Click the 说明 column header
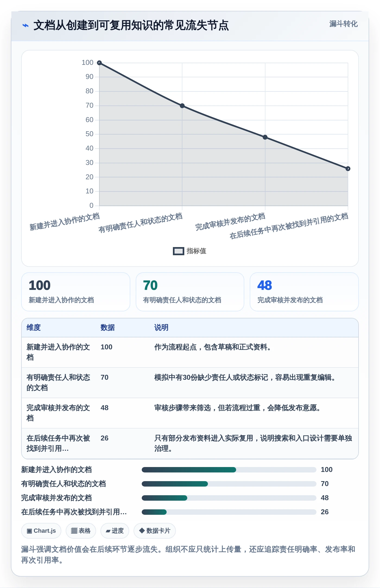The height and width of the screenshot is (588, 380). (x=161, y=328)
